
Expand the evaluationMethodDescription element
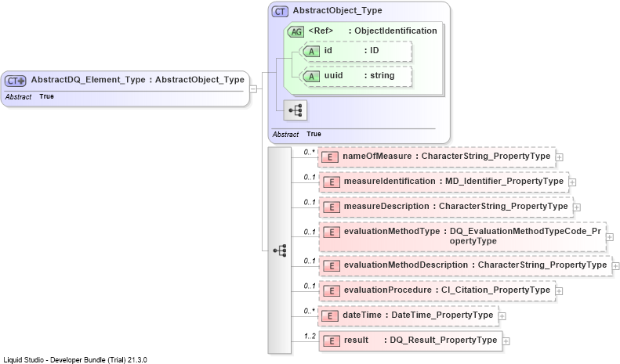pyautogui.click(x=615, y=266)
